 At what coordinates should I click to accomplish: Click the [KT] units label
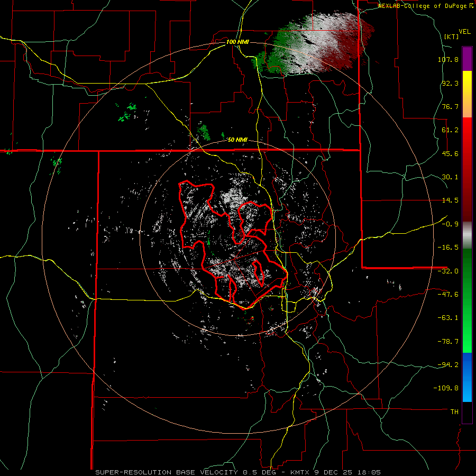pyautogui.click(x=452, y=36)
